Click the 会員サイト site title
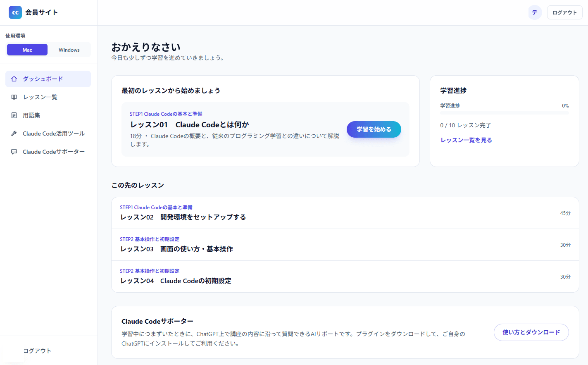The width and height of the screenshot is (588, 365). pos(41,12)
